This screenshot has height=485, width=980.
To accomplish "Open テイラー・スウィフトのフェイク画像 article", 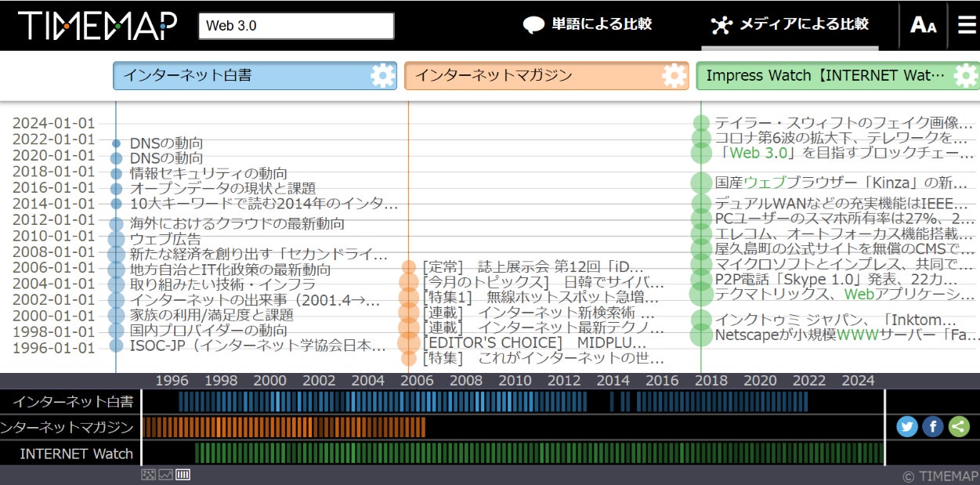I will [844, 123].
